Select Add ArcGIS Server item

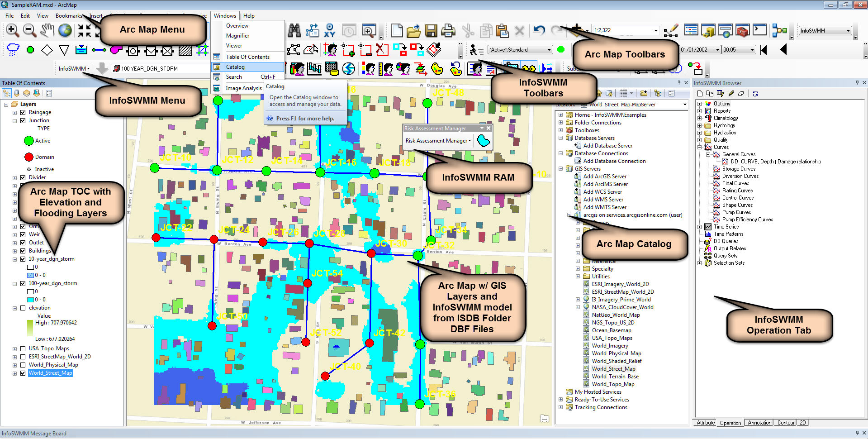tap(605, 177)
